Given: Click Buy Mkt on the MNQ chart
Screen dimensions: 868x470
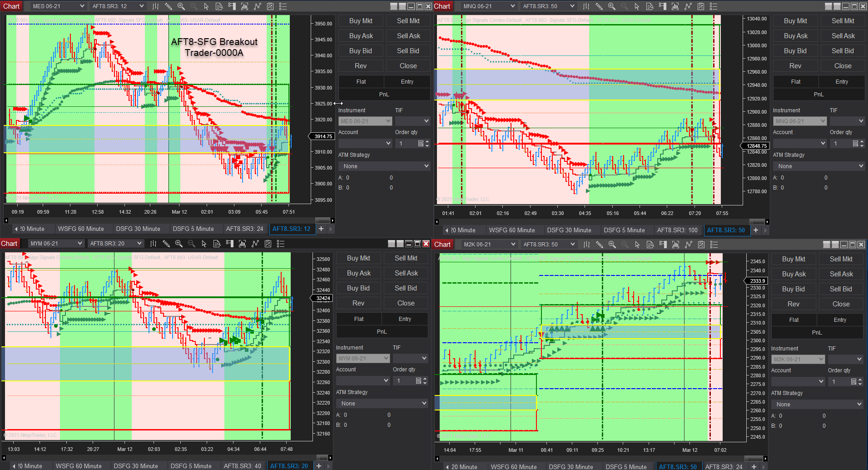Looking at the screenshot, I should click(795, 20).
